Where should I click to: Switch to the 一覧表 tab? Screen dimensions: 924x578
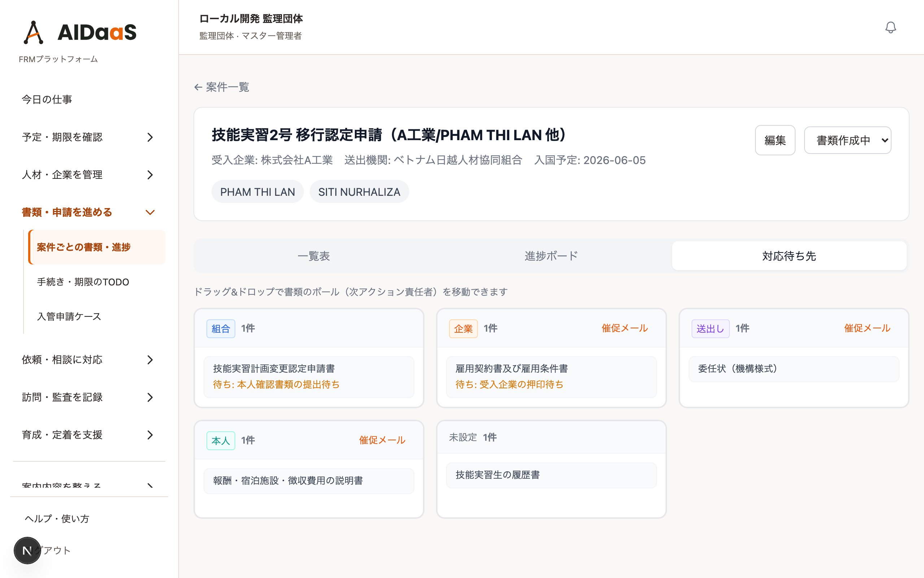coord(313,256)
